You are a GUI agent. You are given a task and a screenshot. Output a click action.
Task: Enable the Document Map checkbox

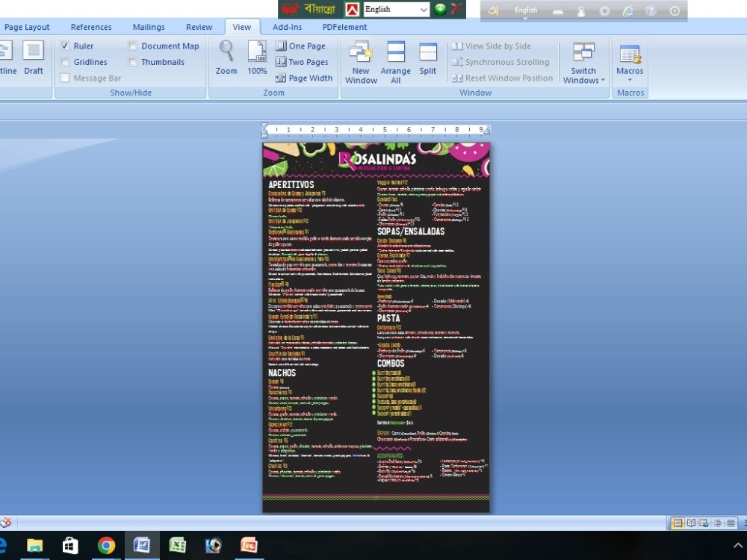coord(132,46)
